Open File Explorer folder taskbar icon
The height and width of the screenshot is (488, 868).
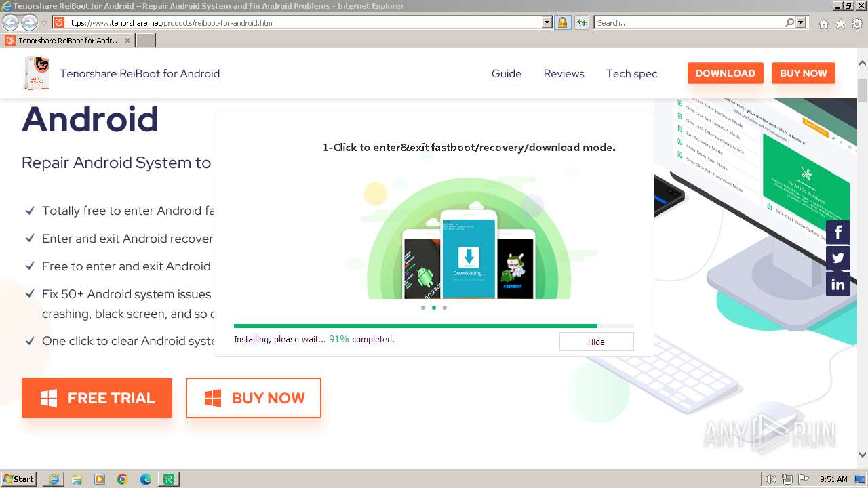point(77,479)
